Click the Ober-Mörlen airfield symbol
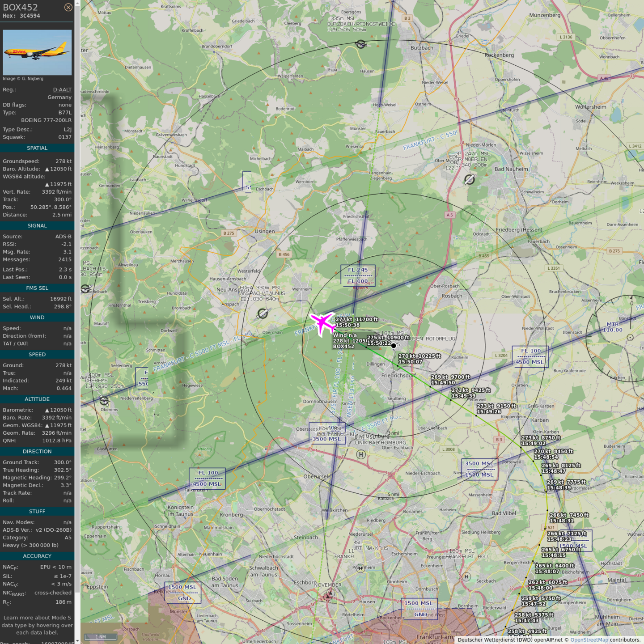This screenshot has height=644, width=644. pyautogui.click(x=469, y=179)
